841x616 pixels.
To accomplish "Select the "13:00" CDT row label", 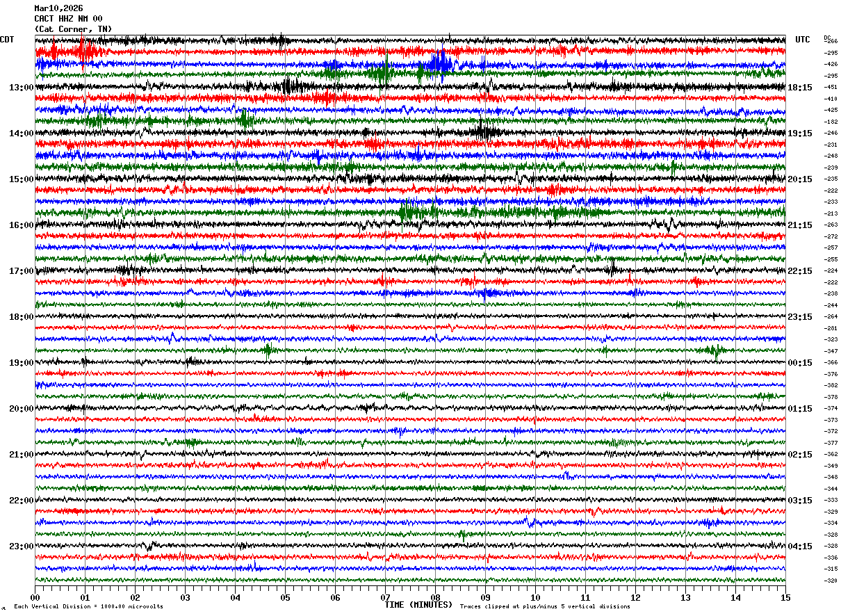I will point(22,88).
